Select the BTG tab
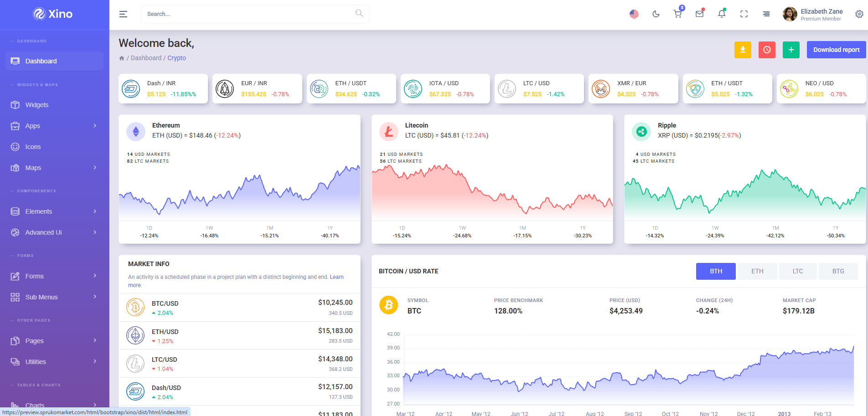 point(838,271)
